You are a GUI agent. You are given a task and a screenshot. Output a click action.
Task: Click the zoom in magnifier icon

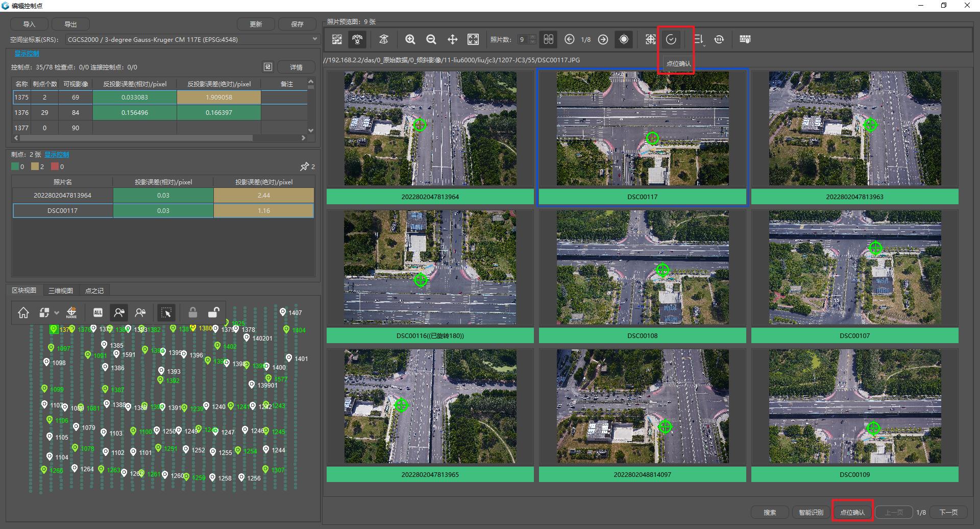[410, 39]
